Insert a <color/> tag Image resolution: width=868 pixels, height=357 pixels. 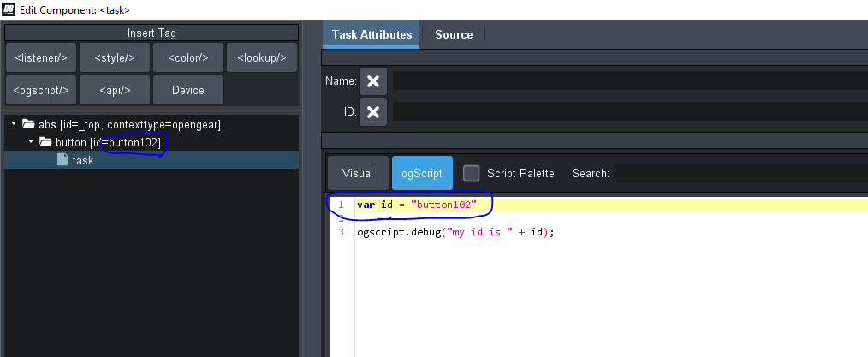click(x=188, y=57)
